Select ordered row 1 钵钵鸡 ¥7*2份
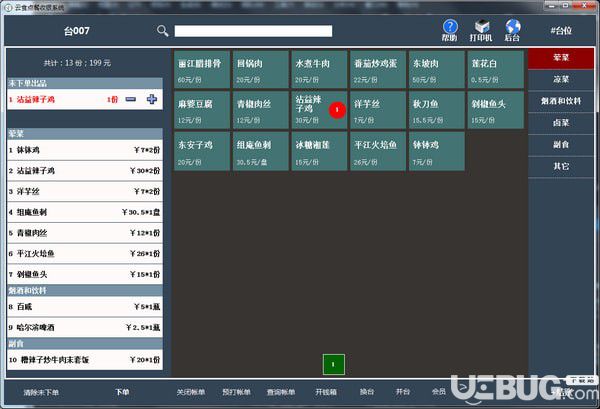The image size is (600, 409). [x=85, y=150]
